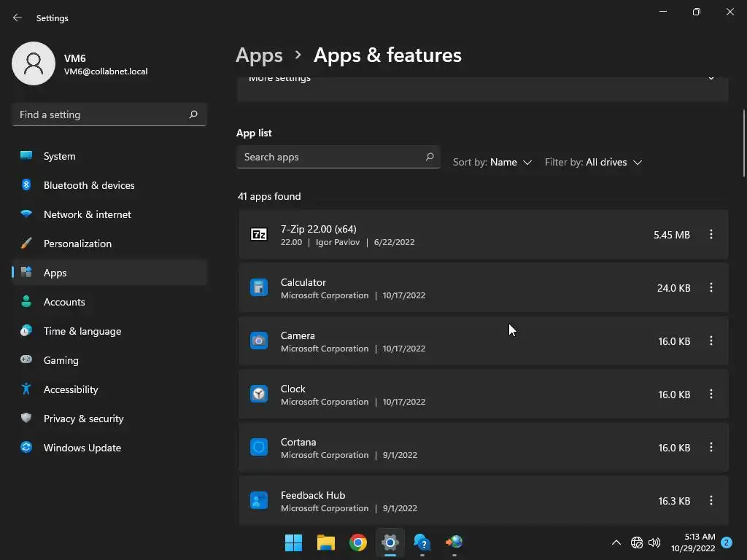Select the 7-Zip 22.00 (x64) entry name
This screenshot has height=560, width=747.
pos(318,229)
